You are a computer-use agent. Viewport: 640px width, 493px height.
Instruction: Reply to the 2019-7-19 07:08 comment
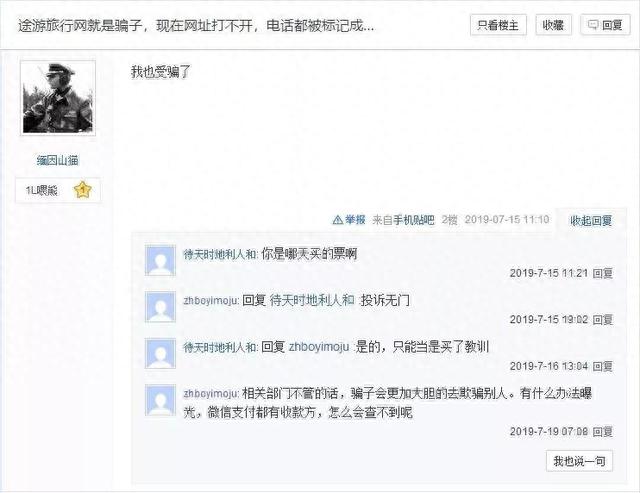click(602, 431)
